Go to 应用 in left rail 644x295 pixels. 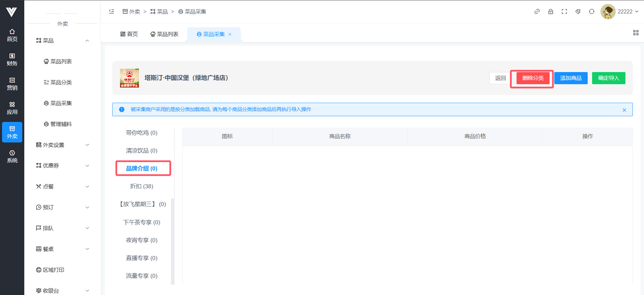point(12,108)
